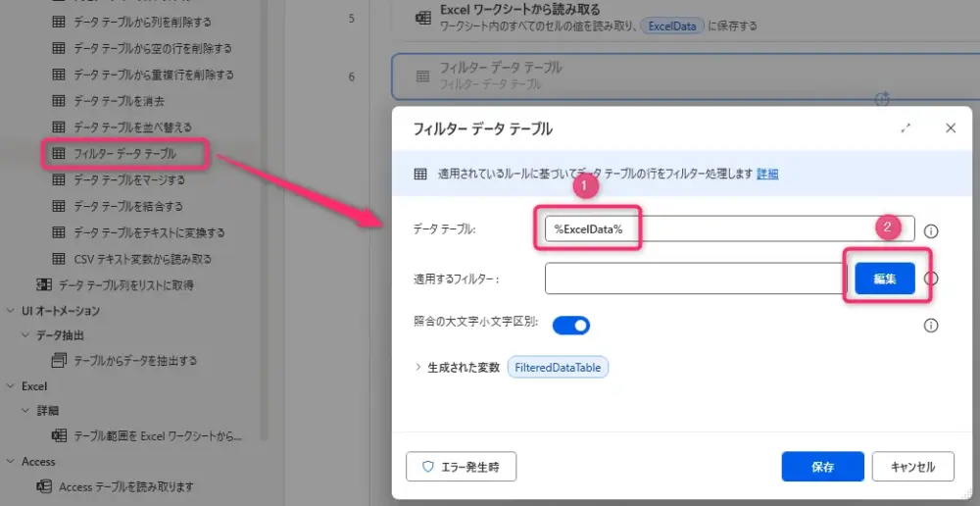Click the info icon beside データ テーブル field
The height and width of the screenshot is (506, 980).
(931, 231)
